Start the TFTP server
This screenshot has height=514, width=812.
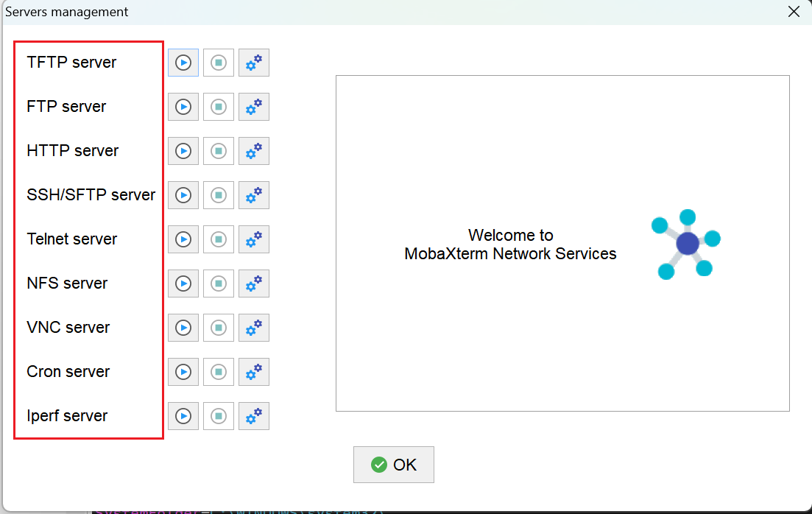[183, 63]
